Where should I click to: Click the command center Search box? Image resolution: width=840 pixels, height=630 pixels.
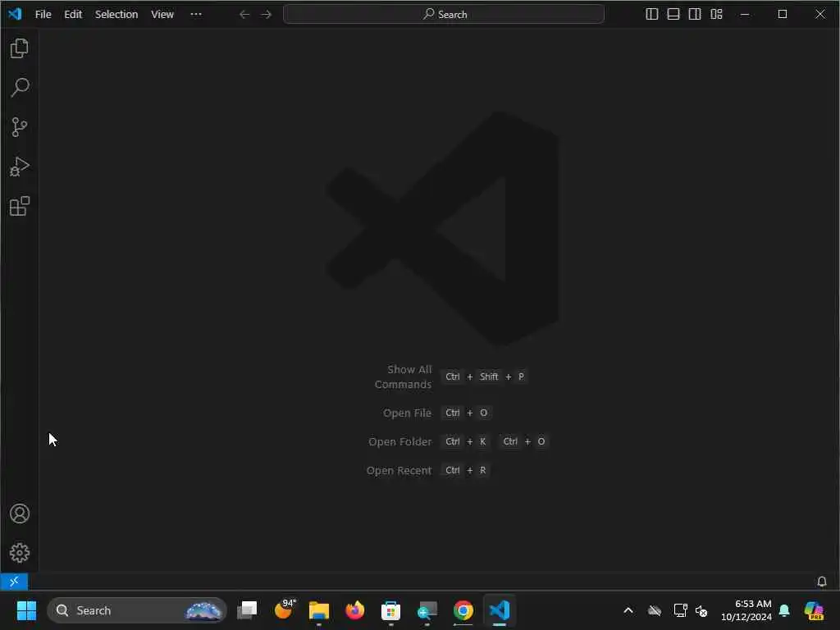(x=444, y=15)
